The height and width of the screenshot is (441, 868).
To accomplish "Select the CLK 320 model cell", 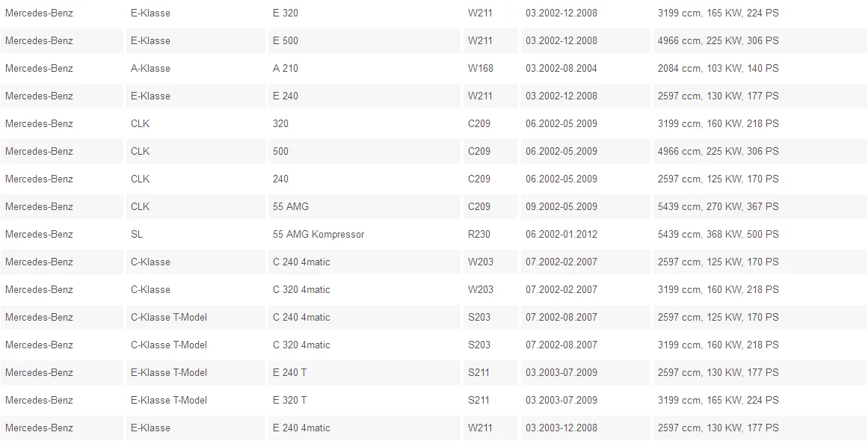I will tap(364, 123).
